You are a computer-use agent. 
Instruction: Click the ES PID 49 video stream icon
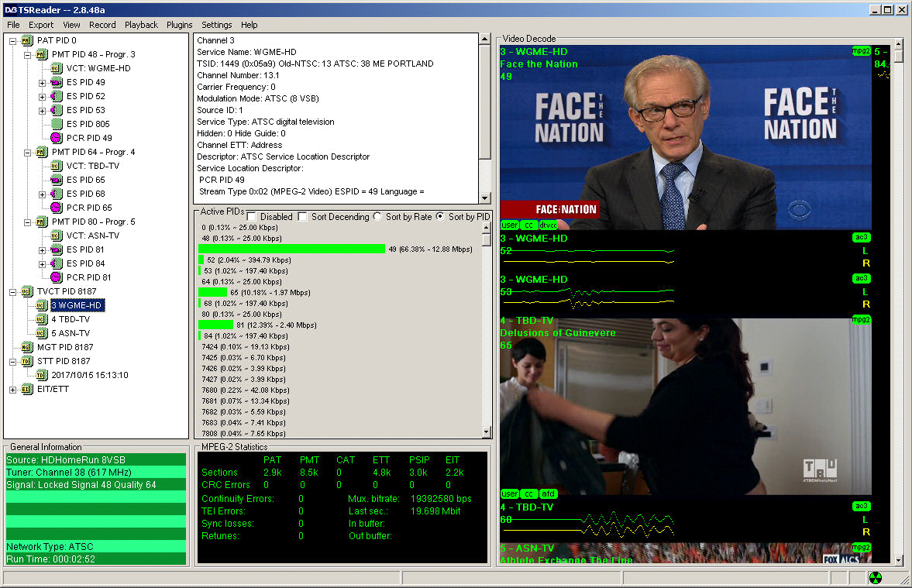coord(56,82)
